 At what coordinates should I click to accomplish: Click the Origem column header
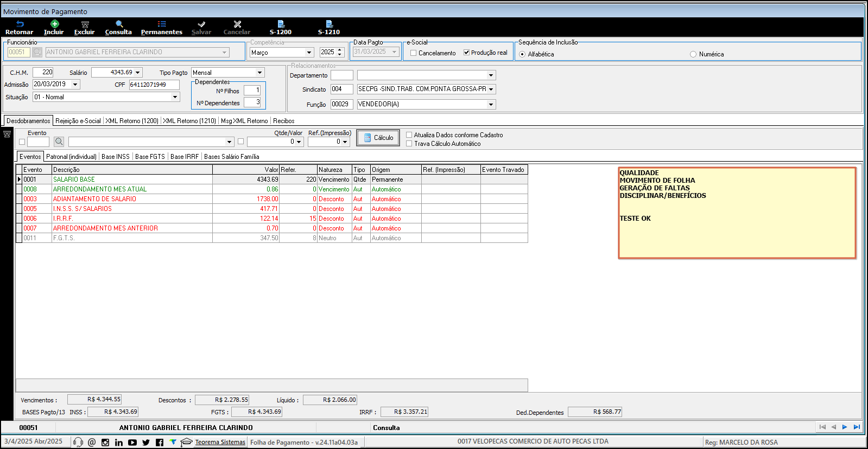coord(396,170)
